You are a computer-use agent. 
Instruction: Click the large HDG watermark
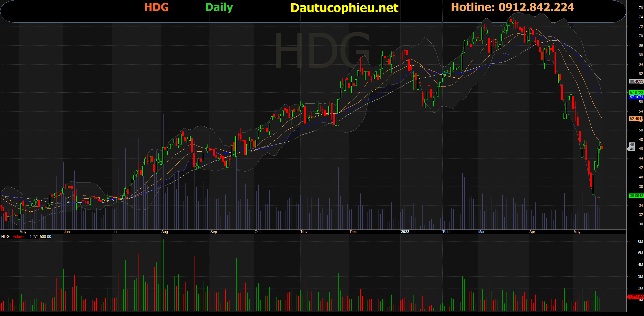tap(322, 51)
